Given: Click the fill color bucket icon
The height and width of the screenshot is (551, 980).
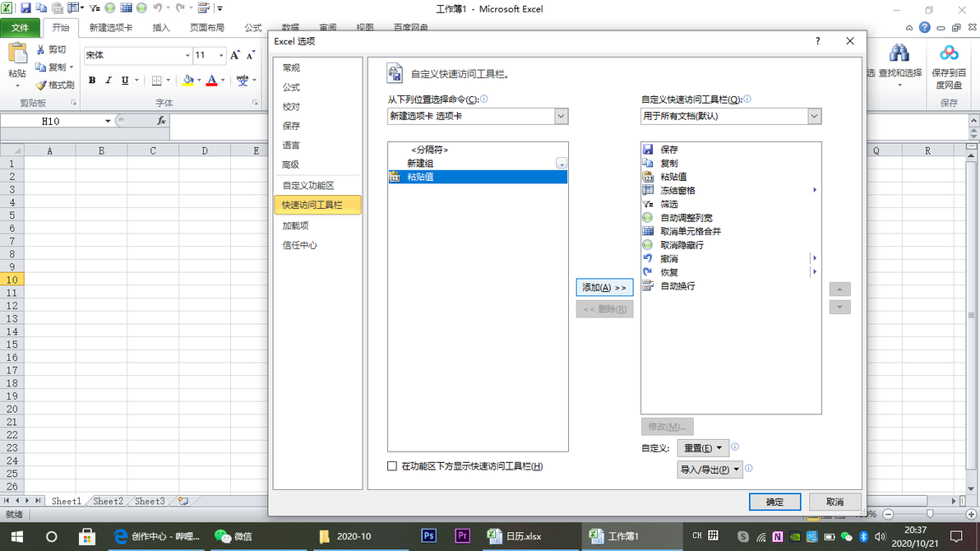Looking at the screenshot, I should (x=188, y=80).
